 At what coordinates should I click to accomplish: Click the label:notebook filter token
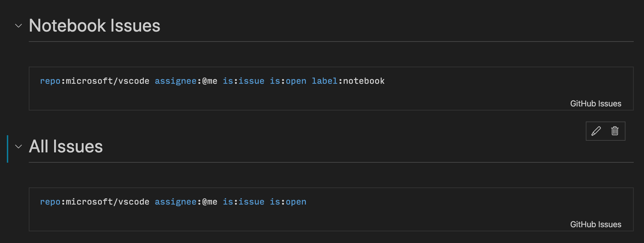click(348, 81)
